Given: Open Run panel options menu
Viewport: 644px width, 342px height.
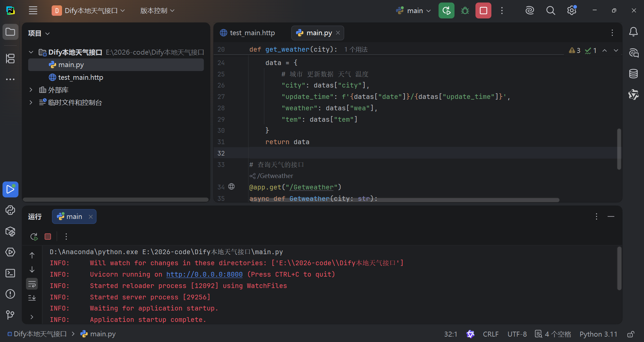Looking at the screenshot, I should click(596, 217).
